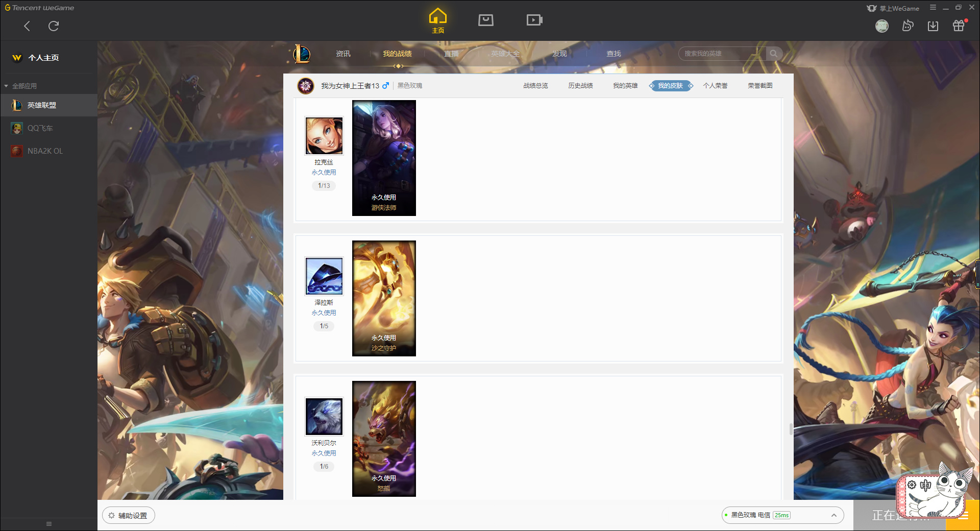Viewport: 980px width, 531px height.
Task: Click the 1/6 skin count badge
Action: pyautogui.click(x=324, y=467)
